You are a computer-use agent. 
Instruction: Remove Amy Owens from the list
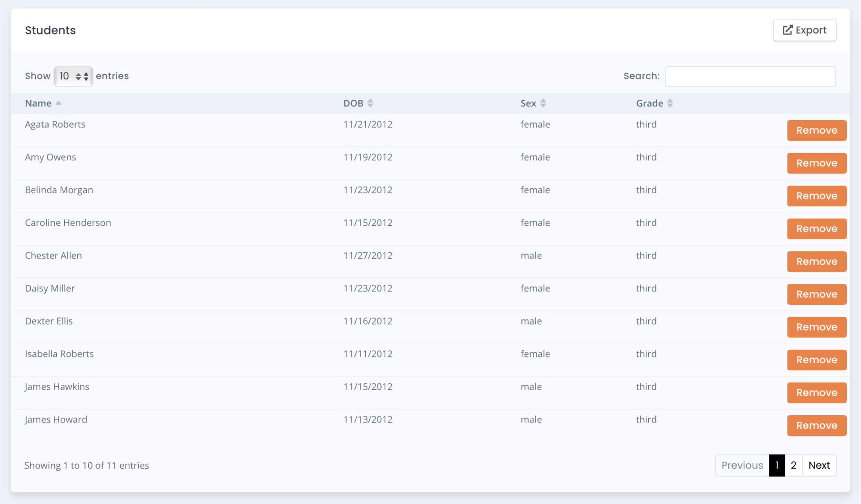pyautogui.click(x=816, y=163)
